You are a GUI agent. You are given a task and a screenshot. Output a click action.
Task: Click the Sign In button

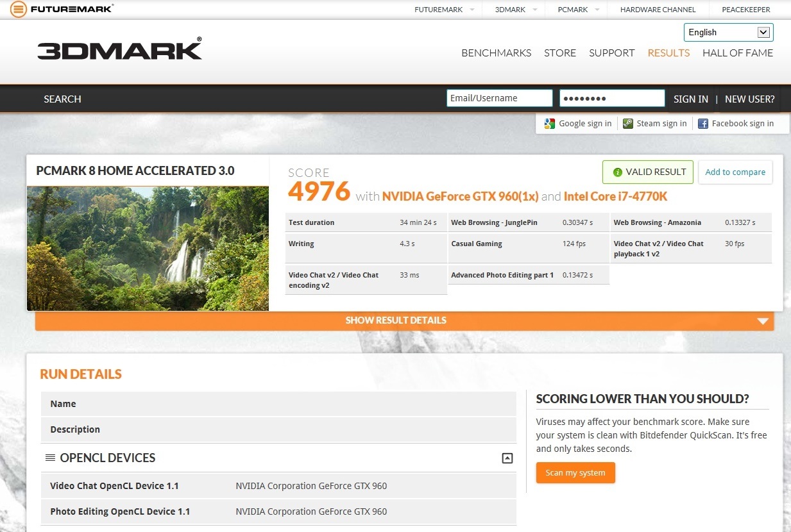pos(690,99)
